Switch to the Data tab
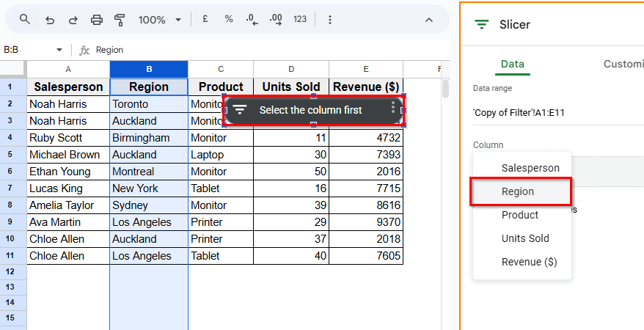Viewport: 644px width, 330px height. [512, 64]
